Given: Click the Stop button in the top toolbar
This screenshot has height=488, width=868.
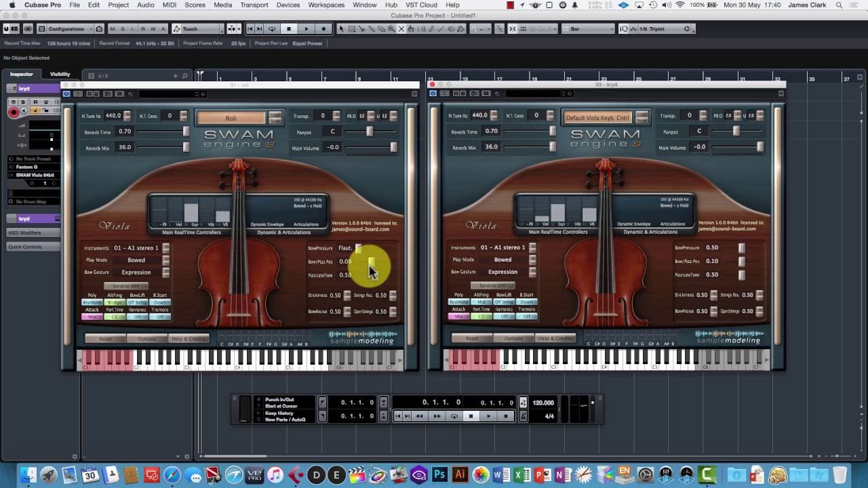Looking at the screenshot, I should [x=289, y=29].
